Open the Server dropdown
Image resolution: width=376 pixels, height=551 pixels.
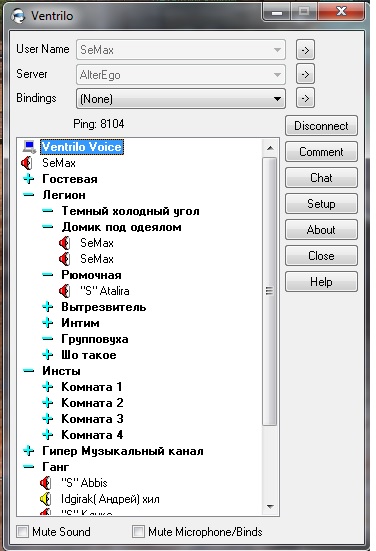pyautogui.click(x=181, y=74)
